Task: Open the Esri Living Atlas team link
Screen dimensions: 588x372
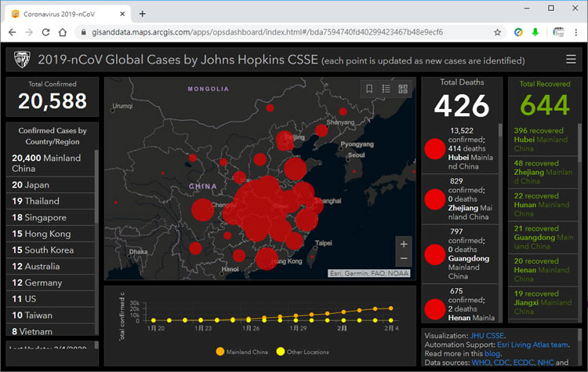Action: pyautogui.click(x=532, y=345)
